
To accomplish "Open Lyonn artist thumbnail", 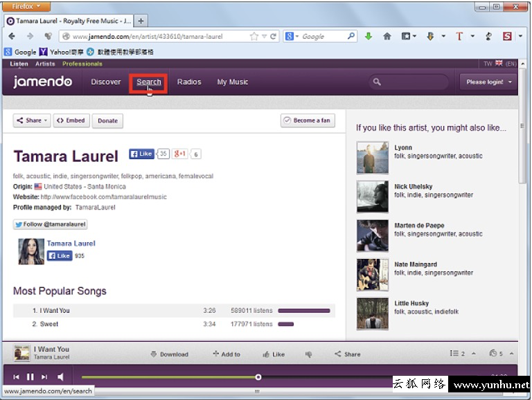I will 373,158.
